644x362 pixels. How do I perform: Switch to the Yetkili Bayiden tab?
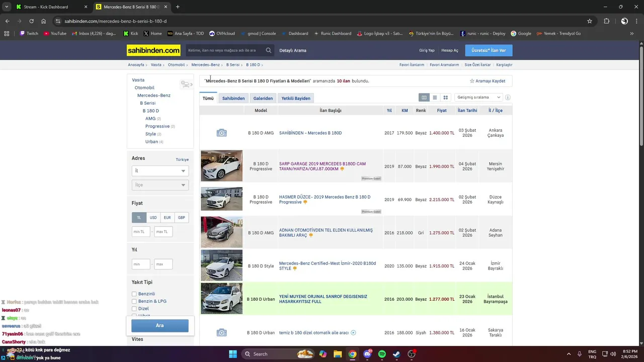click(x=296, y=98)
